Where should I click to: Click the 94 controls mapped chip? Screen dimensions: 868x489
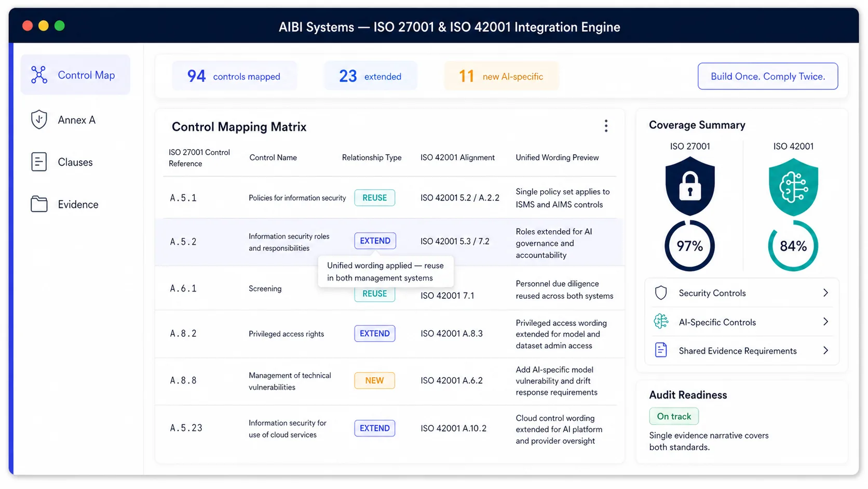tap(235, 76)
